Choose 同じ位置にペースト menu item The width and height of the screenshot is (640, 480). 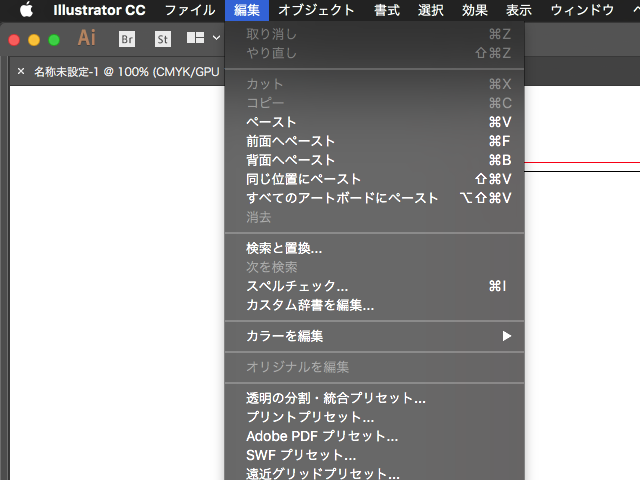374,179
